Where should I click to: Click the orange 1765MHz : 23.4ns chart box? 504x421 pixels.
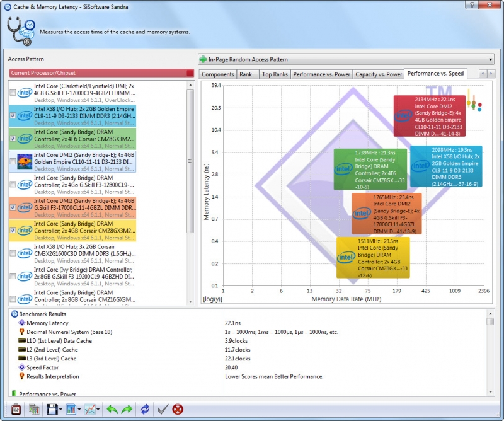386,214
